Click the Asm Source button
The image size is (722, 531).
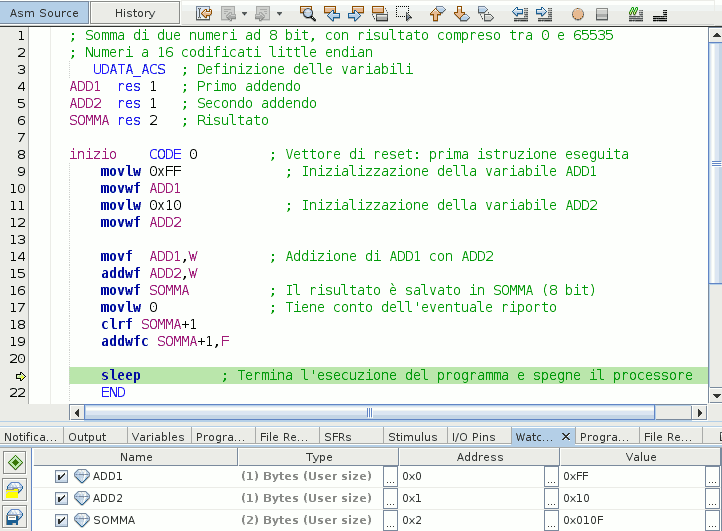44,13
